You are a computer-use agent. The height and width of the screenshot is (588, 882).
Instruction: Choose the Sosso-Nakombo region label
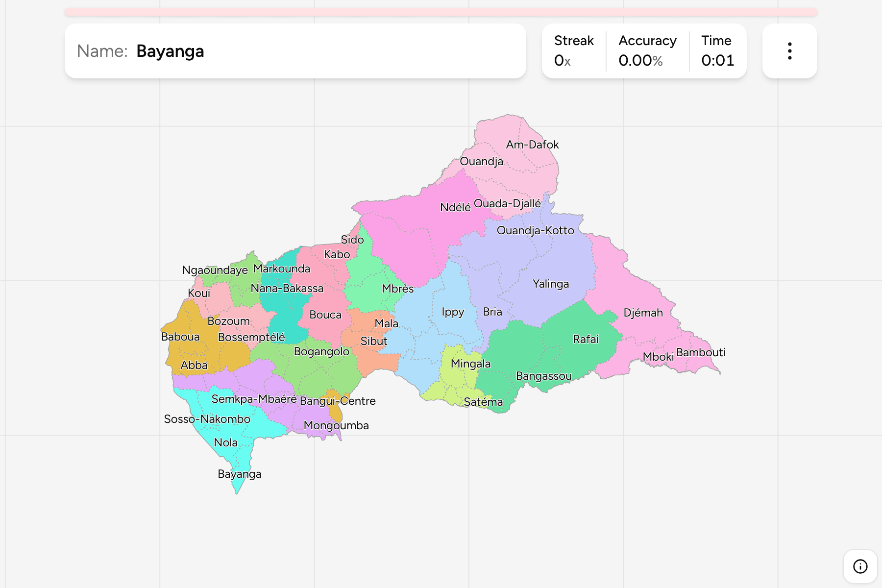[x=207, y=419]
